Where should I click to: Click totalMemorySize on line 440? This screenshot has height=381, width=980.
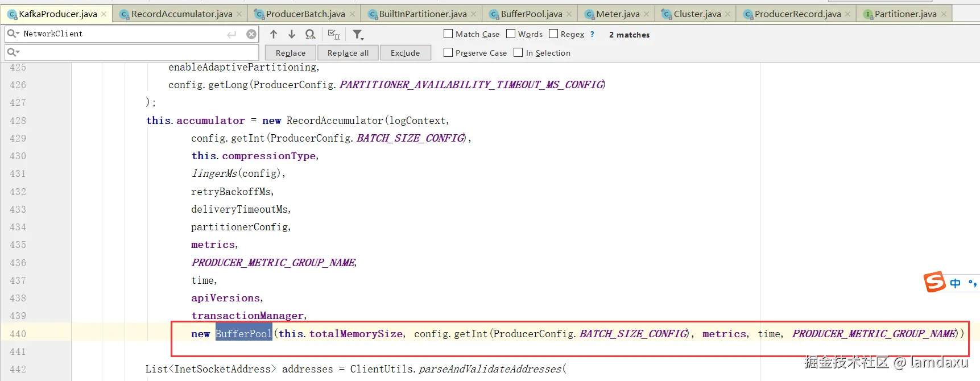point(356,334)
